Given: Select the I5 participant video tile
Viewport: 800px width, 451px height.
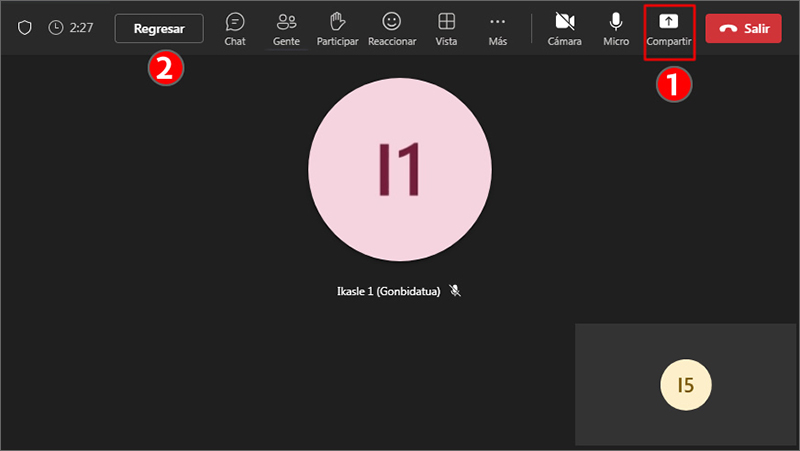Looking at the screenshot, I should [x=686, y=384].
